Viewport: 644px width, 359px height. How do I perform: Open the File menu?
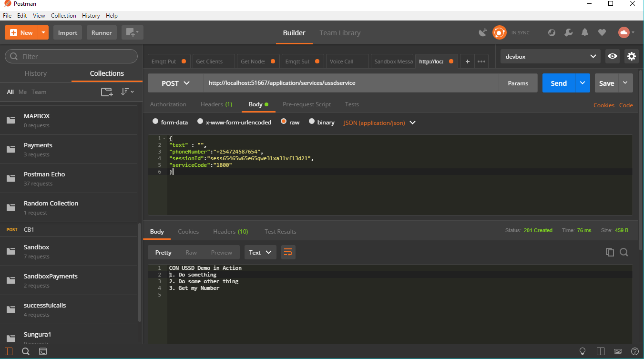click(7, 16)
